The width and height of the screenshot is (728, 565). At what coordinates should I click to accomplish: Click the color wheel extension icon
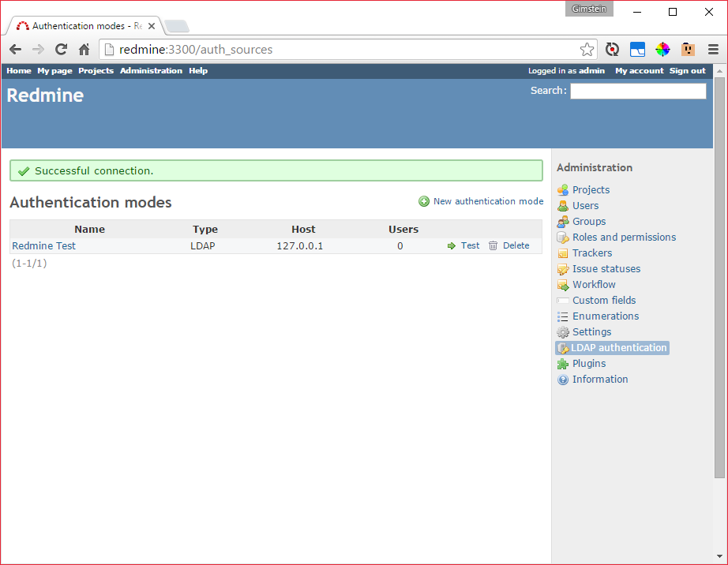click(662, 50)
